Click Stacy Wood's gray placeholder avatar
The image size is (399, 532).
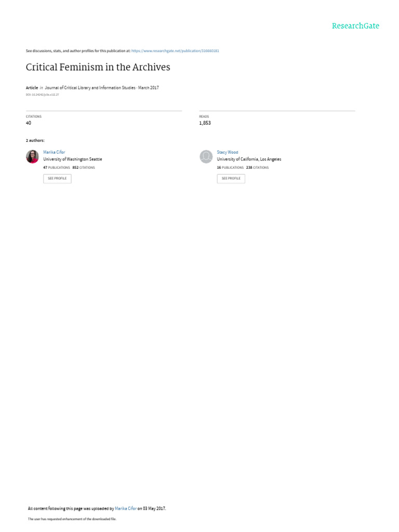click(x=206, y=156)
